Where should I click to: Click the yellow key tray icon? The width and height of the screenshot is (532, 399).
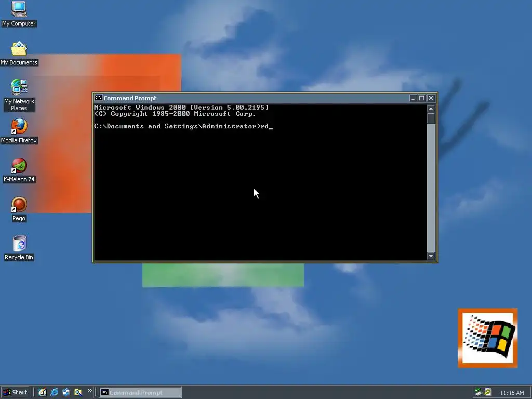pyautogui.click(x=488, y=392)
